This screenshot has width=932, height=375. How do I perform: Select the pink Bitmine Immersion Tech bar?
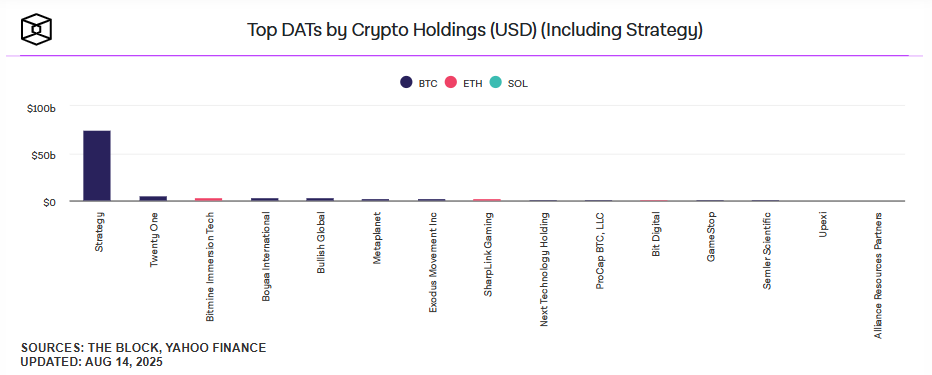[x=209, y=200]
